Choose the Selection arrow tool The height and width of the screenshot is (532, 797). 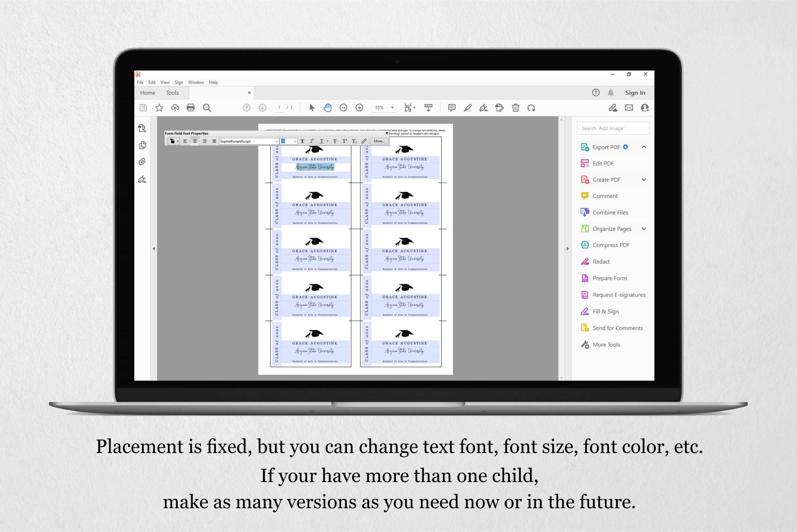311,108
